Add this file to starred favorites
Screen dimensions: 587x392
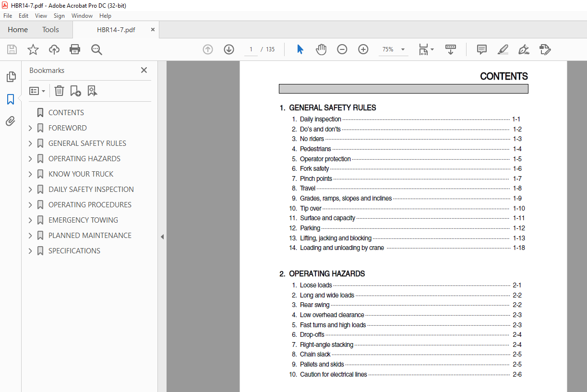point(33,49)
